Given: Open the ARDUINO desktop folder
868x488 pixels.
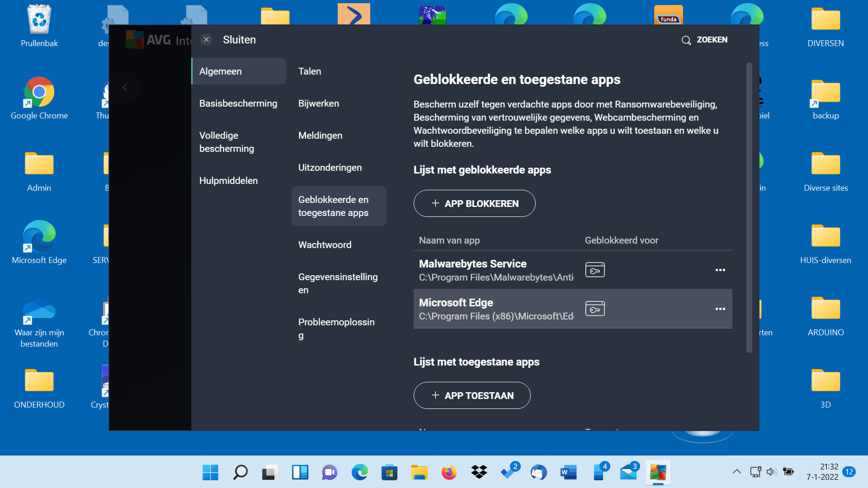Looking at the screenshot, I should (x=826, y=315).
